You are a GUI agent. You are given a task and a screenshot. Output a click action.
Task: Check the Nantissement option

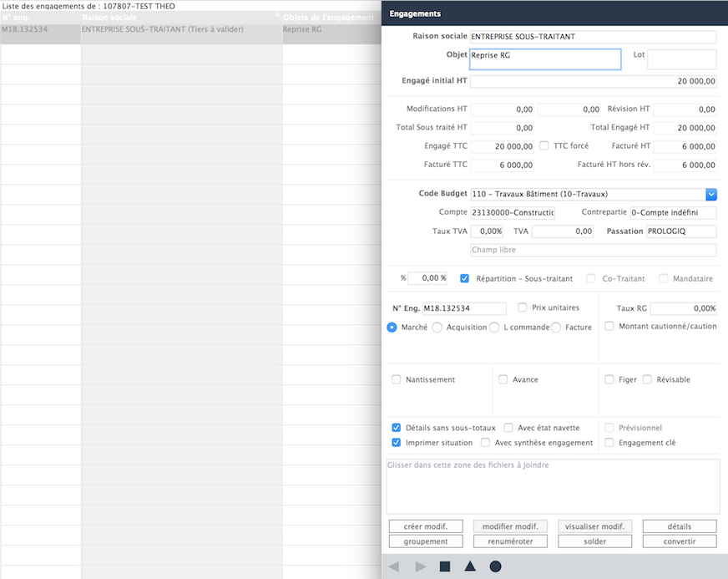click(396, 379)
